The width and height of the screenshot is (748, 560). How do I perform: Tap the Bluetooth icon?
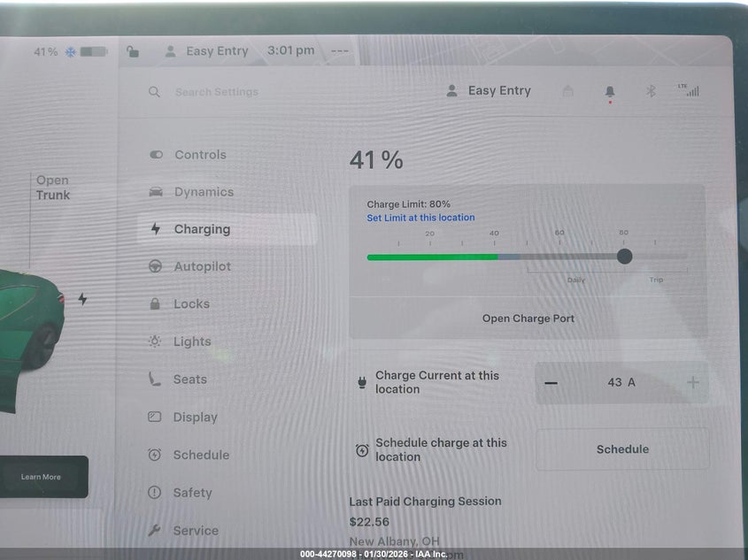pyautogui.click(x=651, y=91)
